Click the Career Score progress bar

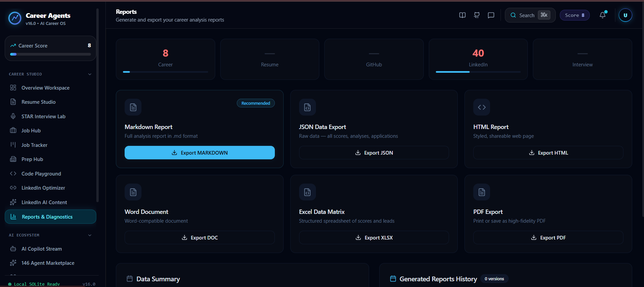pyautogui.click(x=51, y=54)
